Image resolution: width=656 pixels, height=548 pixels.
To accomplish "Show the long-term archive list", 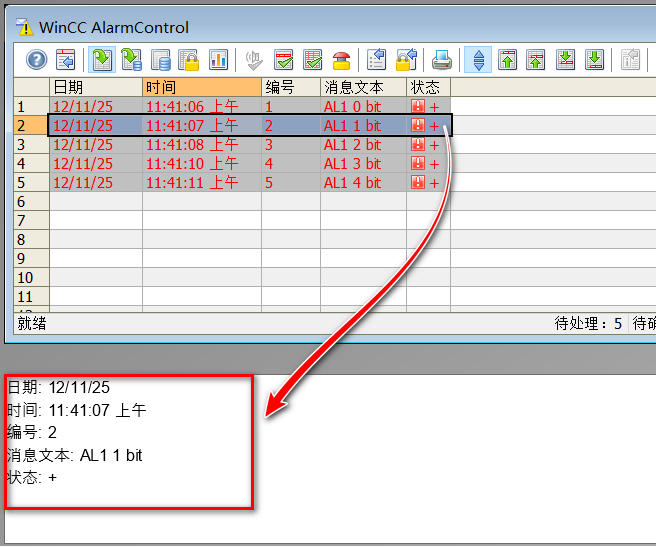I will pyautogui.click(x=160, y=60).
